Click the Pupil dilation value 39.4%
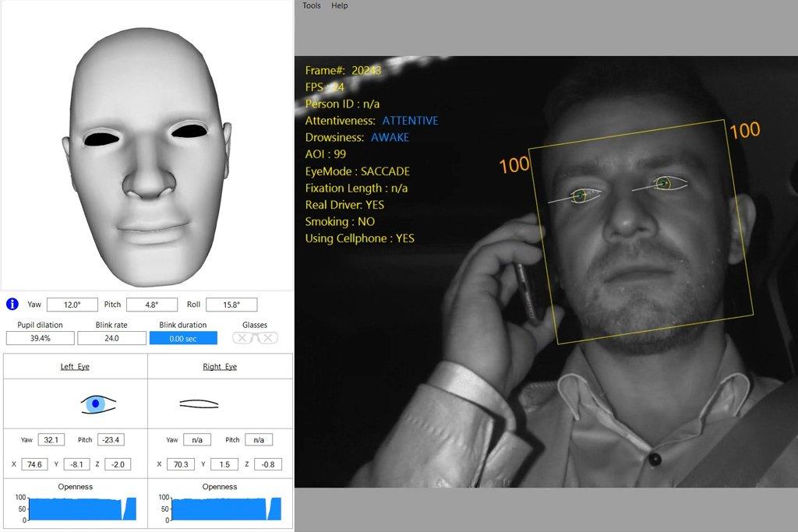 pos(41,338)
